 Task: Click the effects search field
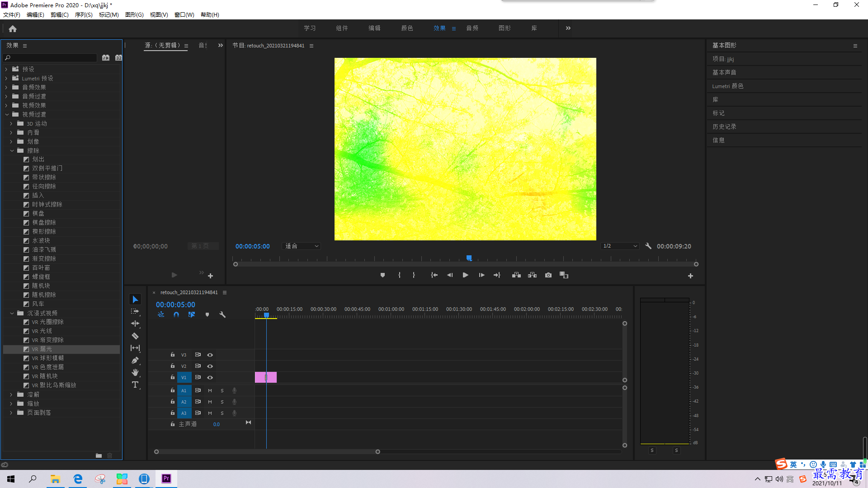pos(51,58)
